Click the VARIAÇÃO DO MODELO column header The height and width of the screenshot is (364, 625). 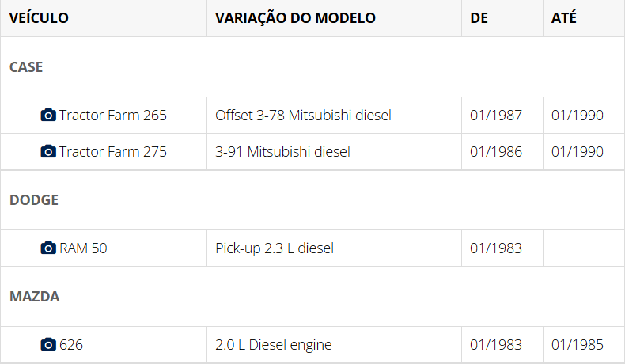295,18
